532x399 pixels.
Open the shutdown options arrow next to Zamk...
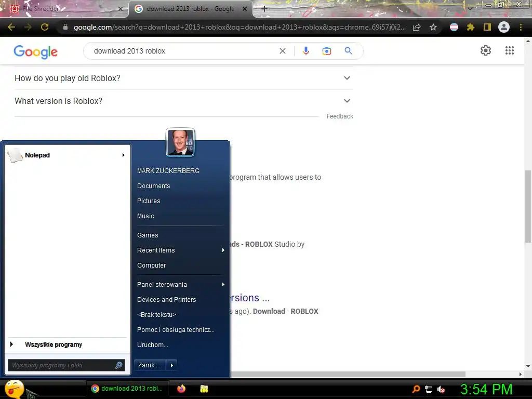171,365
